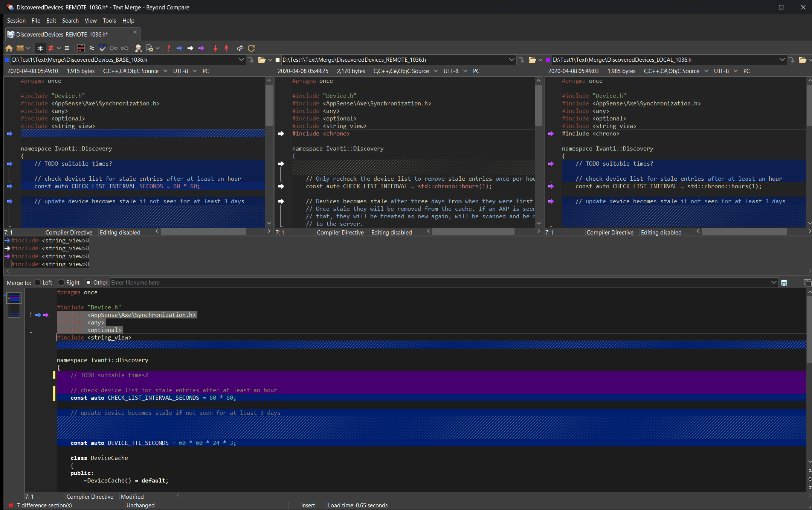
Task: Click the left pane path go-arrow icon
Action: [251, 60]
